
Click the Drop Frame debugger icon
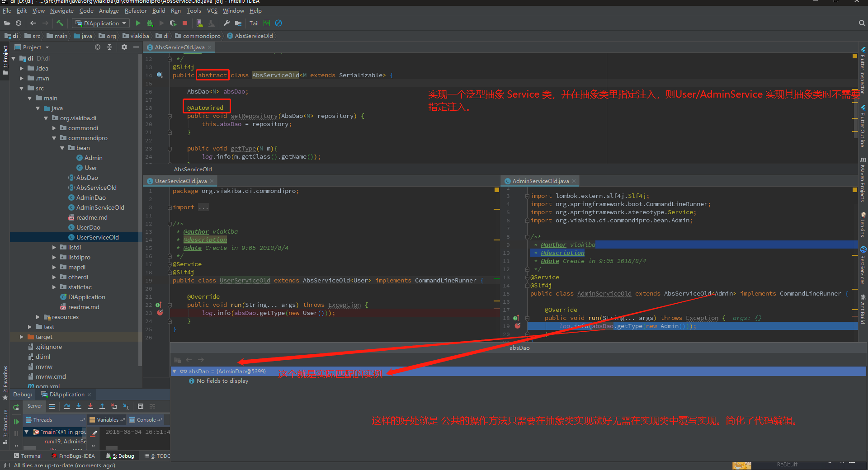[114, 406]
